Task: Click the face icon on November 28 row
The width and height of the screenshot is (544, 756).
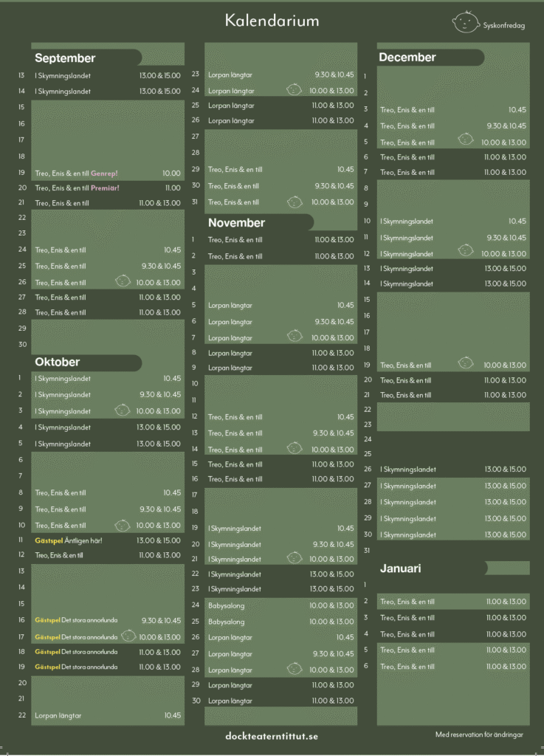Action: [x=295, y=669]
